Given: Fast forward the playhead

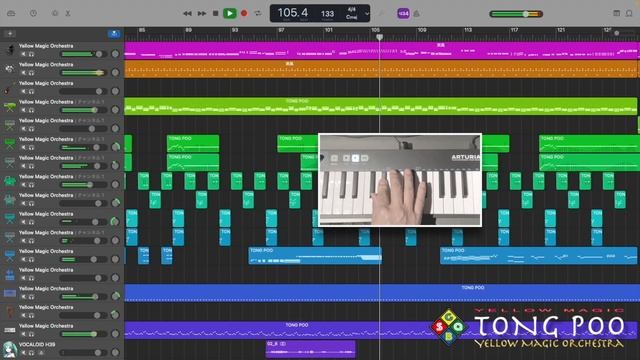Looking at the screenshot, I should tap(202, 13).
